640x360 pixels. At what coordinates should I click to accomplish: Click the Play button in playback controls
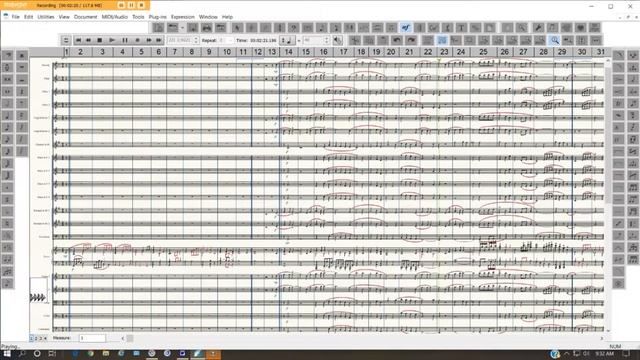tap(112, 40)
